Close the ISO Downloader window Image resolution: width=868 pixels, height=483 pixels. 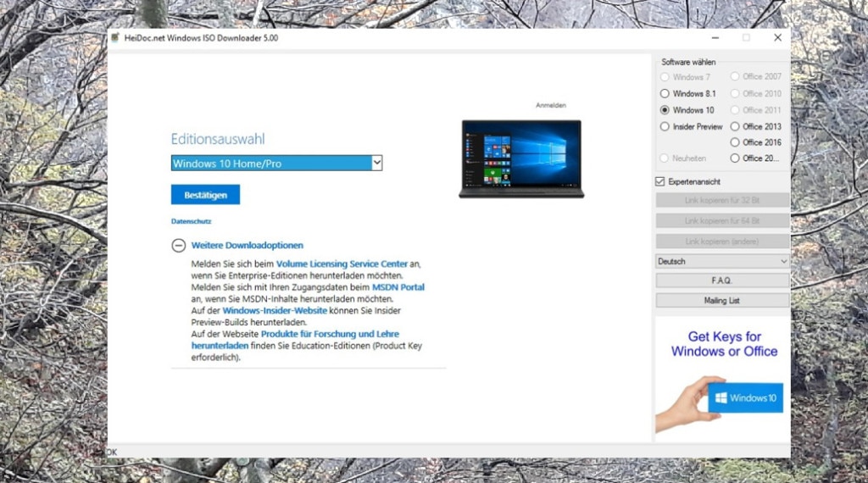[777, 38]
